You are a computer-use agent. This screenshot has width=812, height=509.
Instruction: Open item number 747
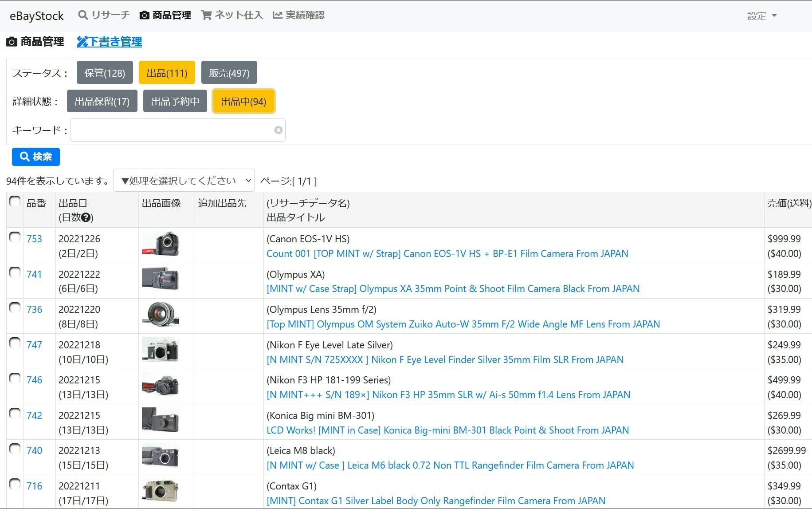coord(34,345)
